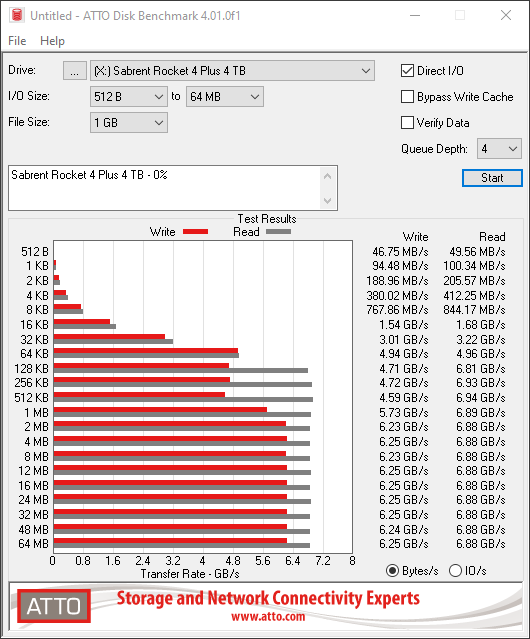Click the 49.56 MB/s read value
The height and width of the screenshot is (639, 530).
pyautogui.click(x=477, y=251)
